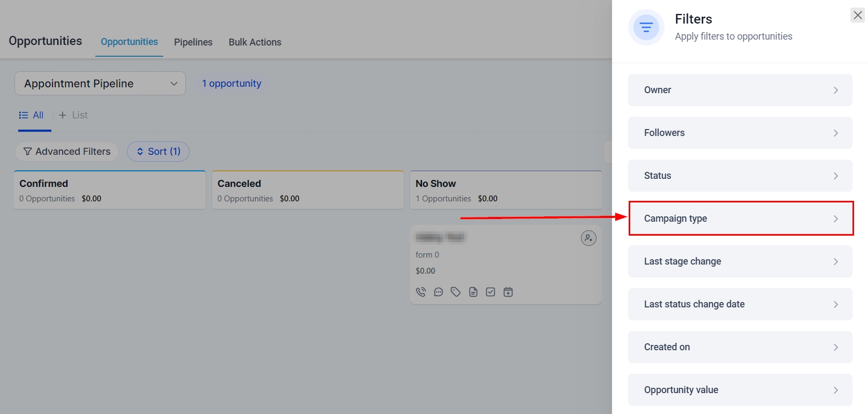Switch to the Pipelines tab
The width and height of the screenshot is (868, 414).
[193, 42]
